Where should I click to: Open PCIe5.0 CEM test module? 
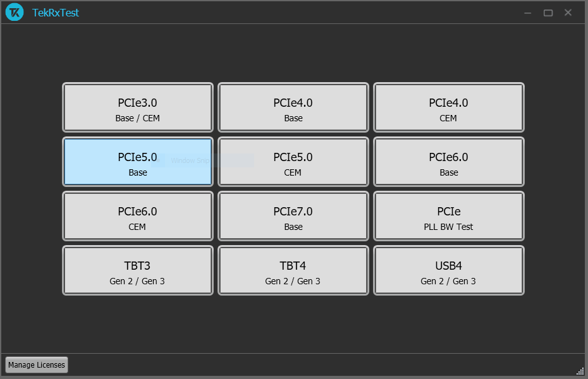pos(293,162)
